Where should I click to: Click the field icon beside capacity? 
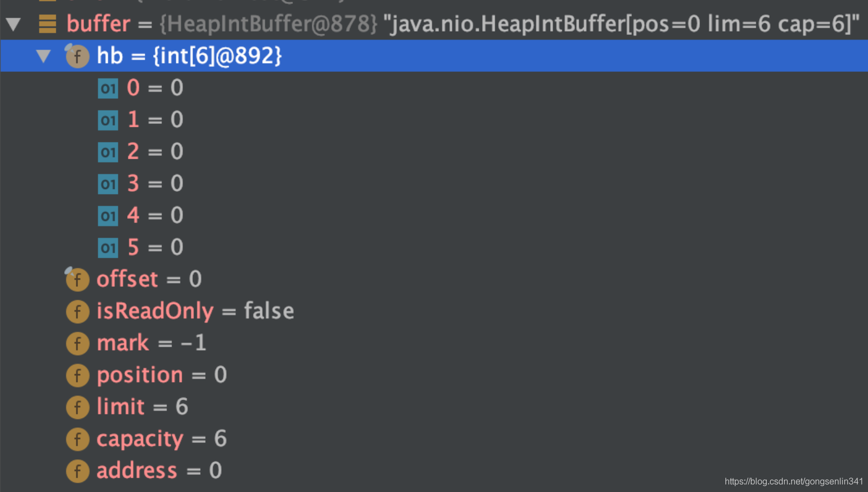77,439
